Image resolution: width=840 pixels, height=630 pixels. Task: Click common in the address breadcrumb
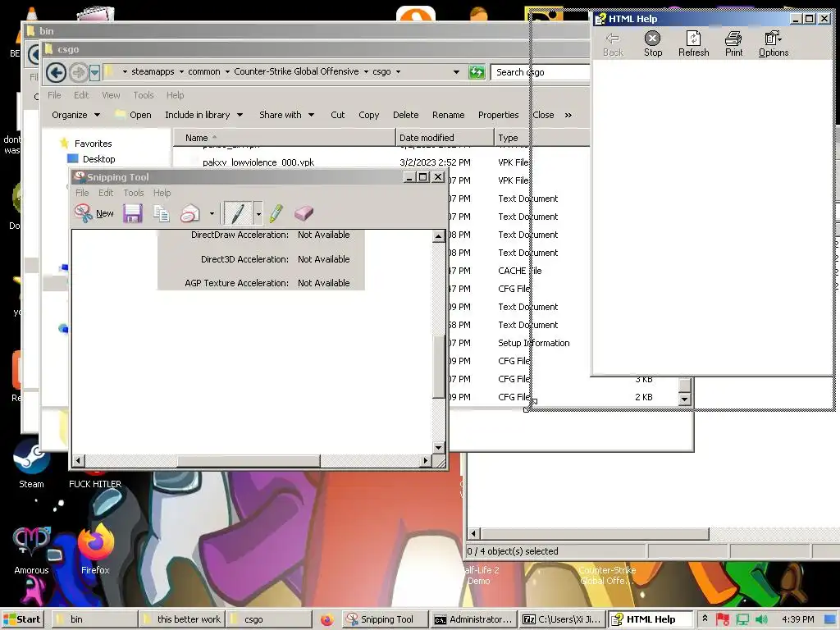(203, 71)
